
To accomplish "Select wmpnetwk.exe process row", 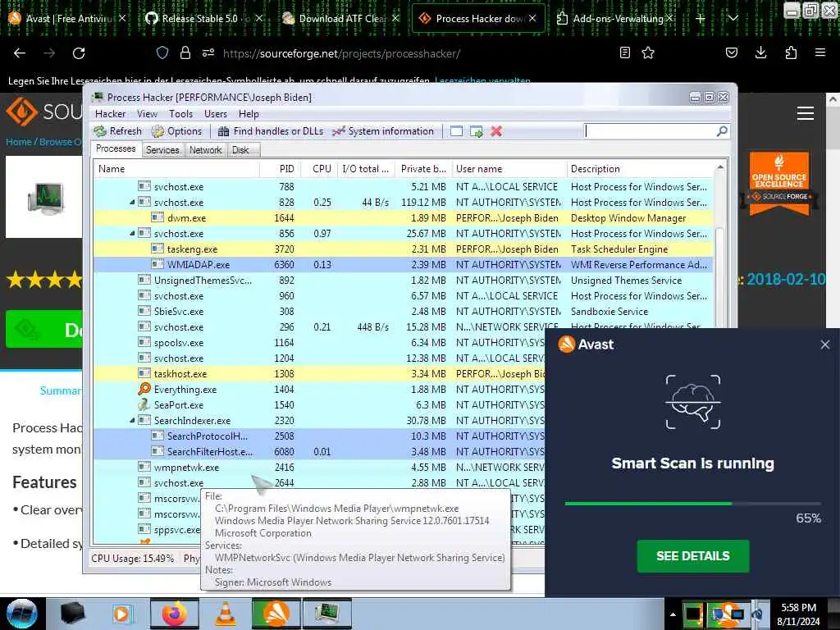I will coord(319,467).
